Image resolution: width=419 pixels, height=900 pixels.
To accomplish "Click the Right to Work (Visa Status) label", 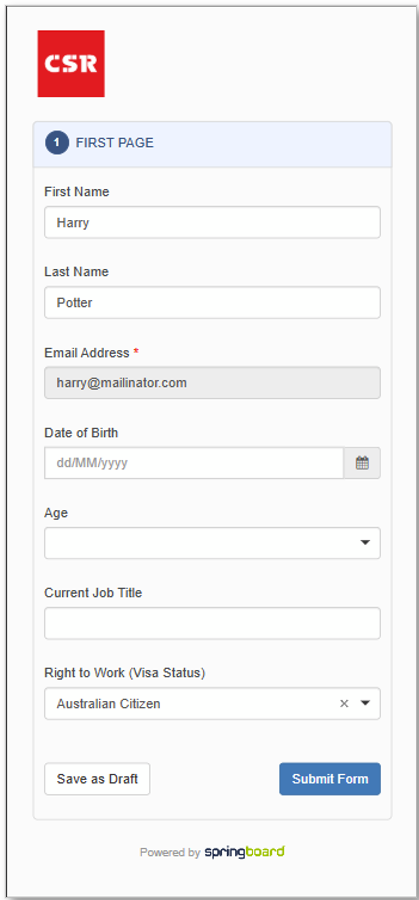I will [125, 673].
